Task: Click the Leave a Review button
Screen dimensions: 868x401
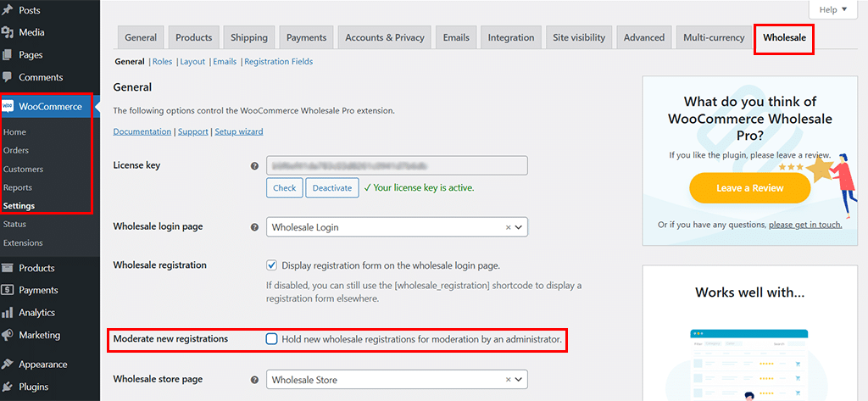Action: click(749, 188)
